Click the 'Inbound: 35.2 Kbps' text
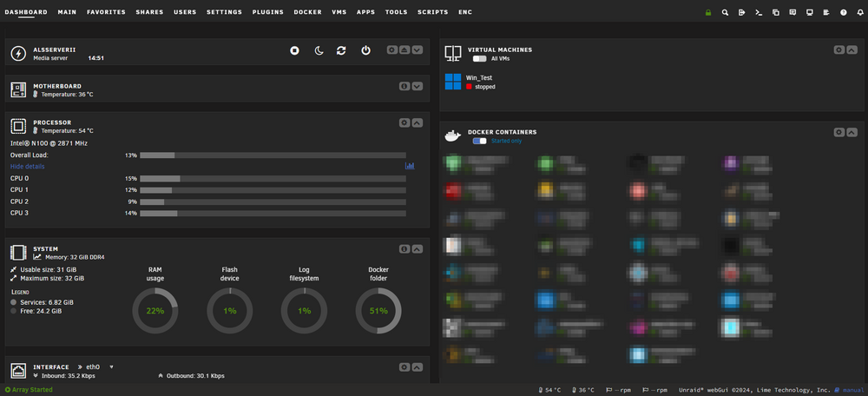 pos(68,376)
